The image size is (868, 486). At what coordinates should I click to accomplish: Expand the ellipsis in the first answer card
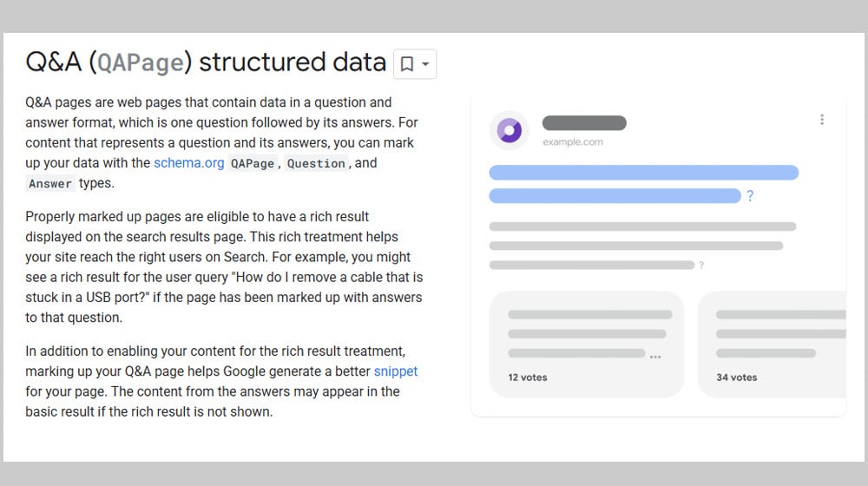pyautogui.click(x=656, y=356)
